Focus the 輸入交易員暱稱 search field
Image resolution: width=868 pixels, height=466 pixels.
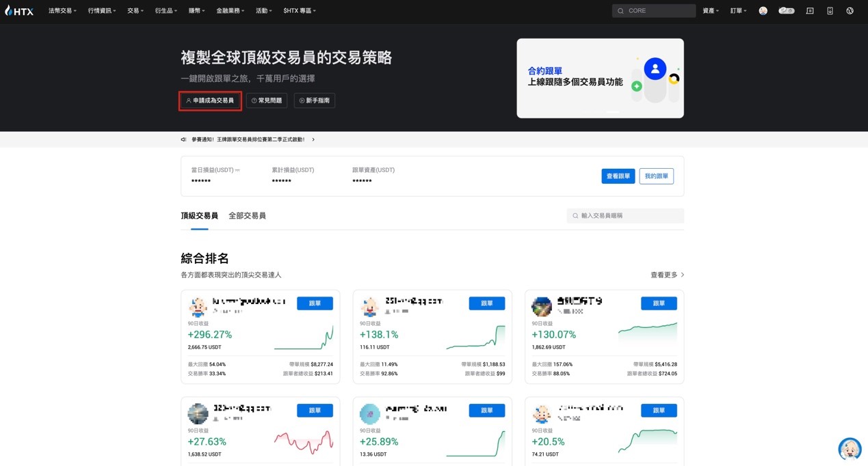click(625, 216)
